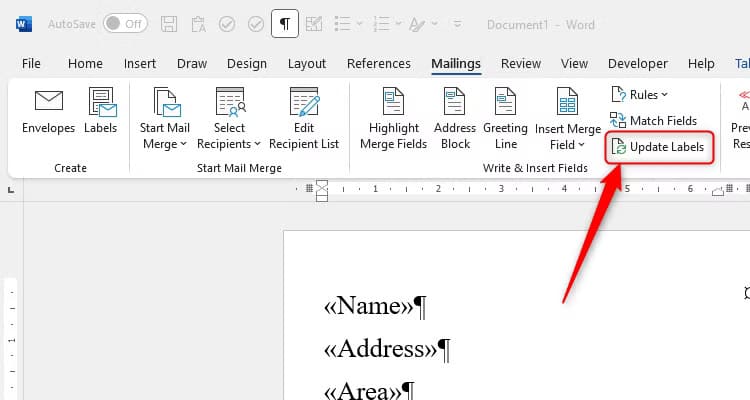This screenshot has width=750, height=400.
Task: Switch to the Layout tab
Action: [x=307, y=64]
